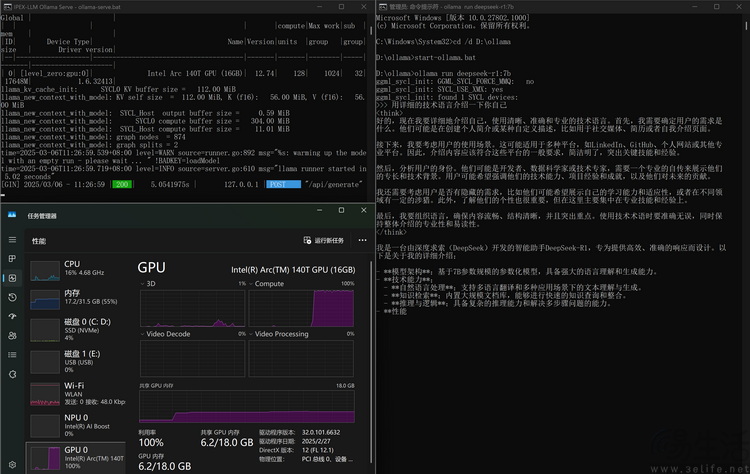Select the Performance page icon in sidebar
Viewport: 750px width, 474px height.
coord(12,278)
